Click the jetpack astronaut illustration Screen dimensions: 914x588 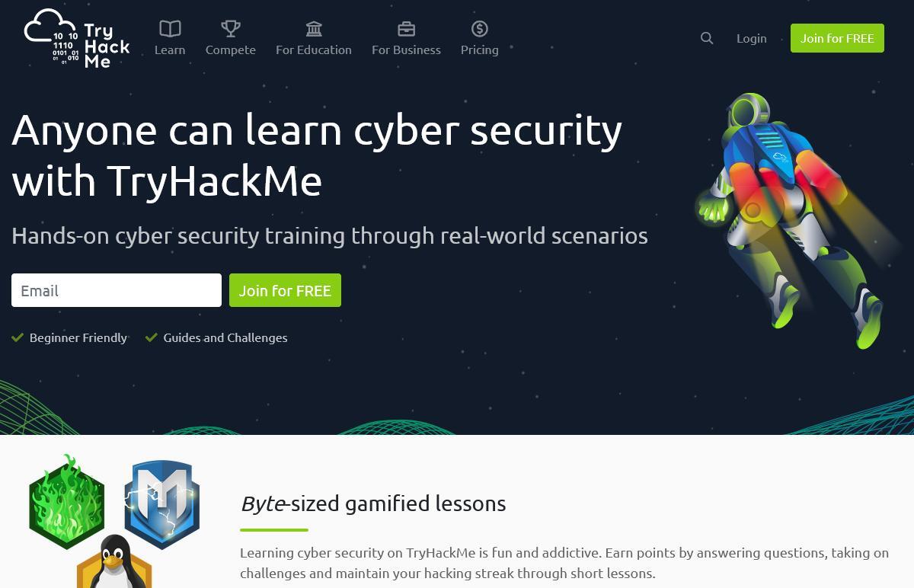pos(792,221)
